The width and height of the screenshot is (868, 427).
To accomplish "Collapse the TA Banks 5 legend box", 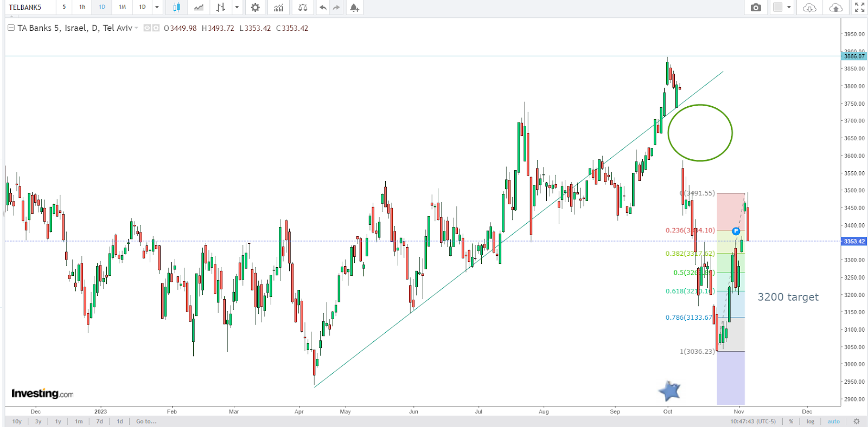I will click(x=11, y=28).
